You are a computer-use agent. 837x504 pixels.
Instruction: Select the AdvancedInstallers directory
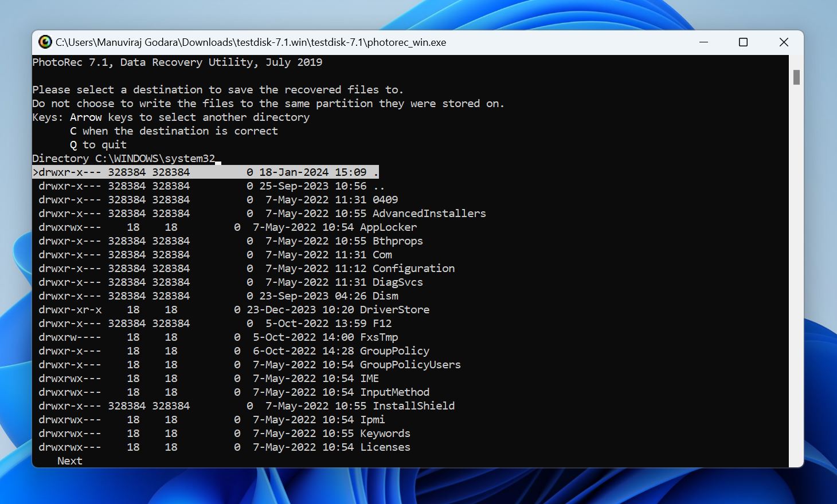tap(262, 213)
